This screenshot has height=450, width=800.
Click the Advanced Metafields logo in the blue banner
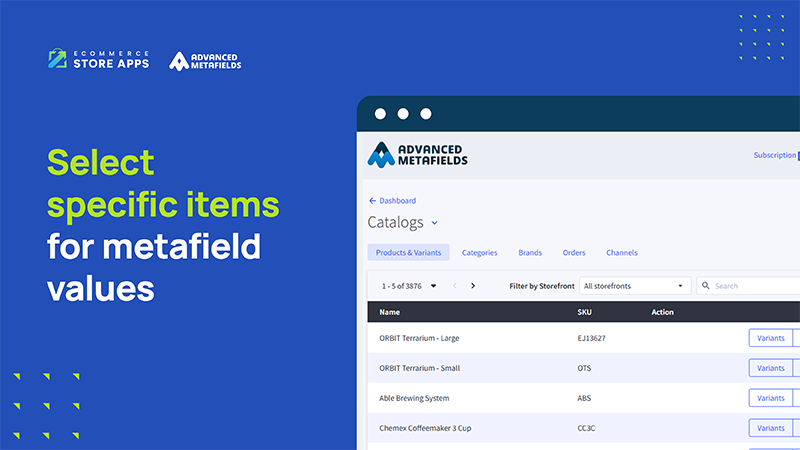pyautogui.click(x=205, y=61)
